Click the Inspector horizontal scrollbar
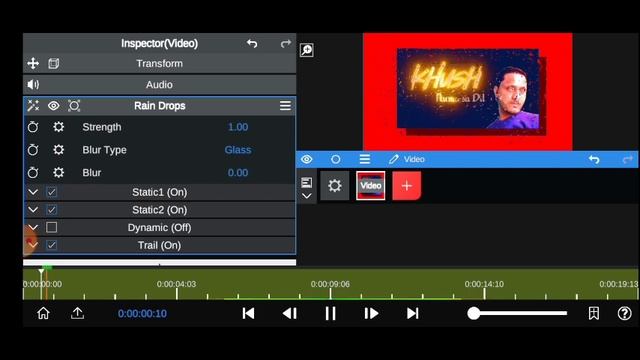This screenshot has width=640, height=360. [x=160, y=262]
